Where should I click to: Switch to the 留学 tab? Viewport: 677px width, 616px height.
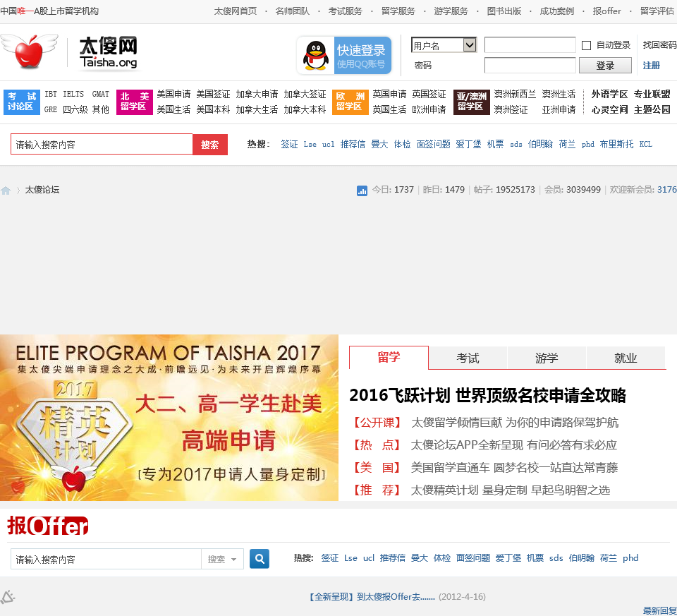[389, 357]
